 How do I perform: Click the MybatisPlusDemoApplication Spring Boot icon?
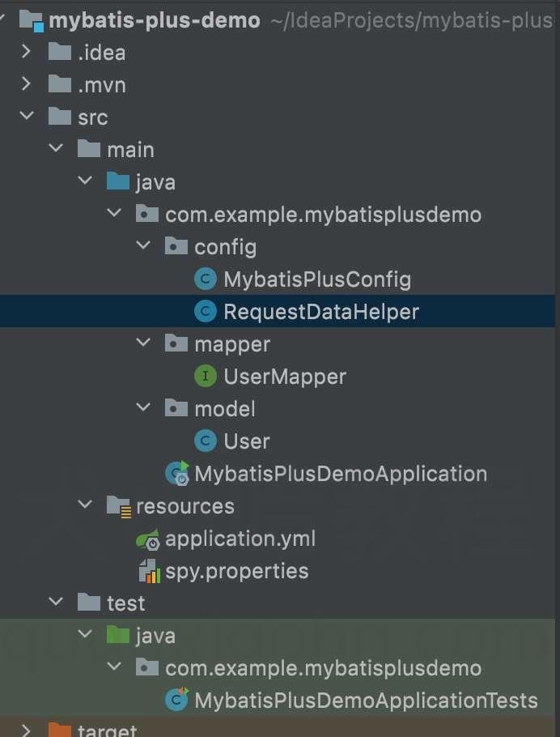177,473
